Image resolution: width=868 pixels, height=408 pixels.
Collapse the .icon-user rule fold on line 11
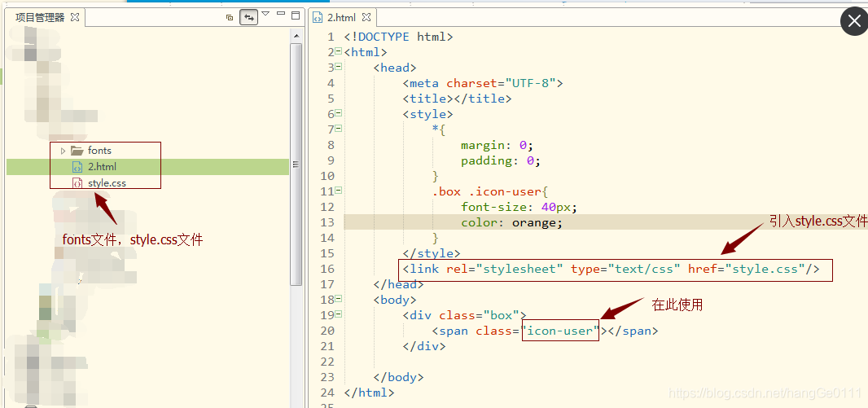coord(338,191)
